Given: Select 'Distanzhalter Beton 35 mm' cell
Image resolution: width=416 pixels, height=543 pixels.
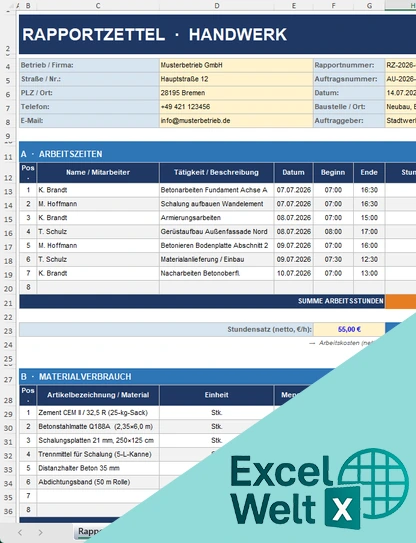Looking at the screenshot, I should click(x=98, y=468).
